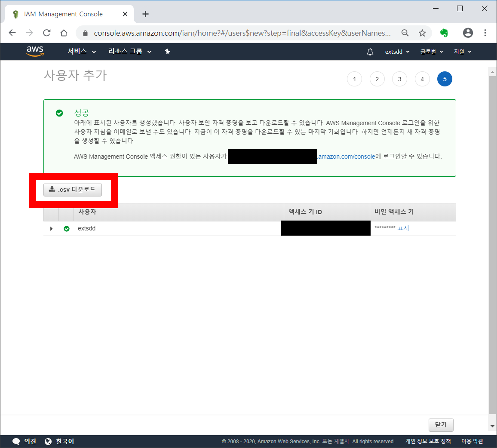This screenshot has width=497, height=448.
Task: Select the IAM Management Console browser tab
Action: (x=69, y=14)
